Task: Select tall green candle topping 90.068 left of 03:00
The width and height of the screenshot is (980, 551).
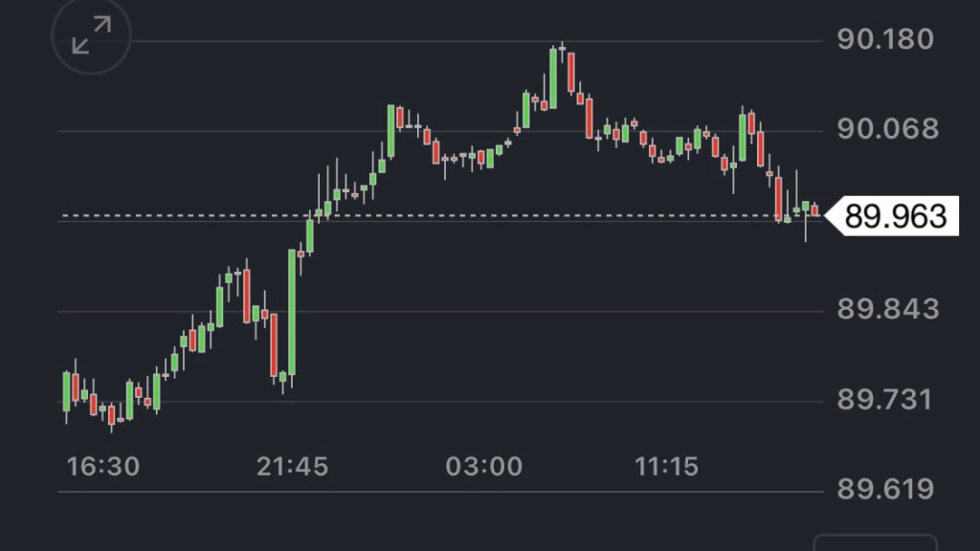Action: coord(391,130)
